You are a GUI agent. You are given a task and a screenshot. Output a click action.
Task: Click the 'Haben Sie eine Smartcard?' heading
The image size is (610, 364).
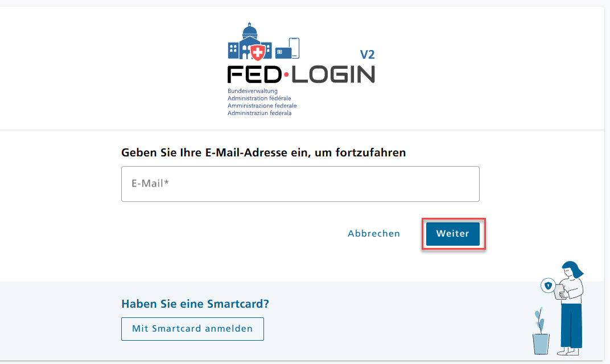click(195, 304)
